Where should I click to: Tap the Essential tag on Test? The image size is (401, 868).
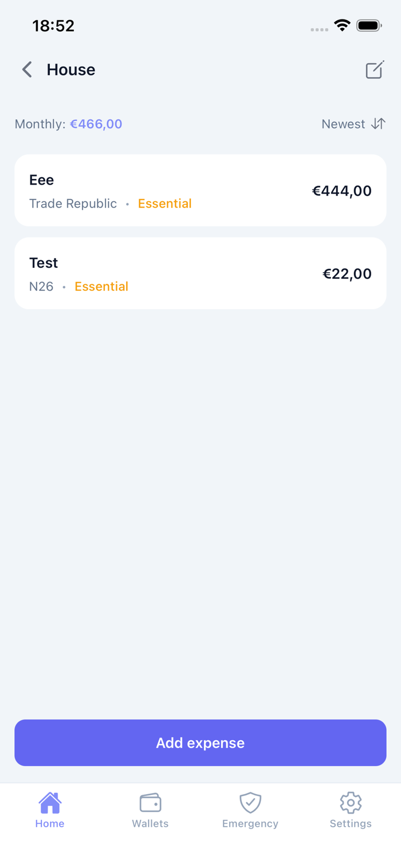click(101, 287)
